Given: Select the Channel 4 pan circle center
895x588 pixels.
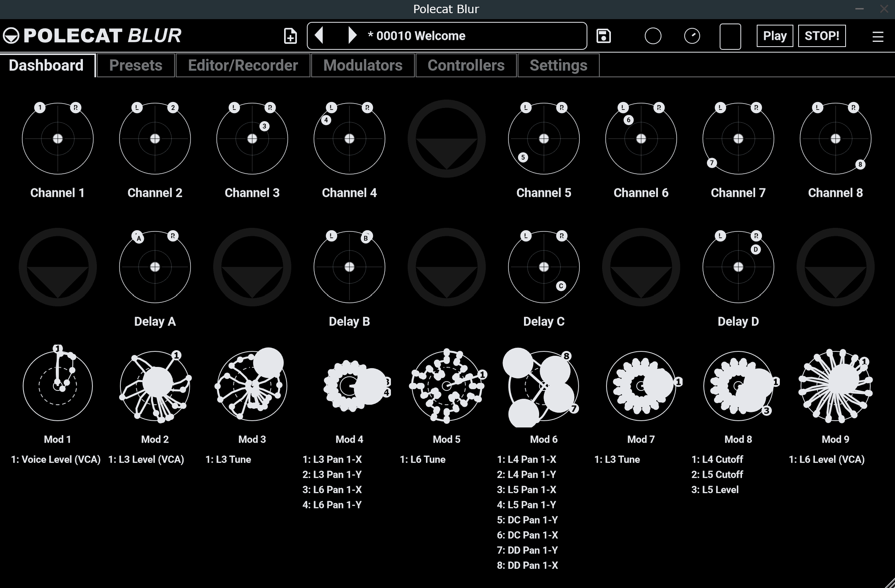Looking at the screenshot, I should coord(349,139).
